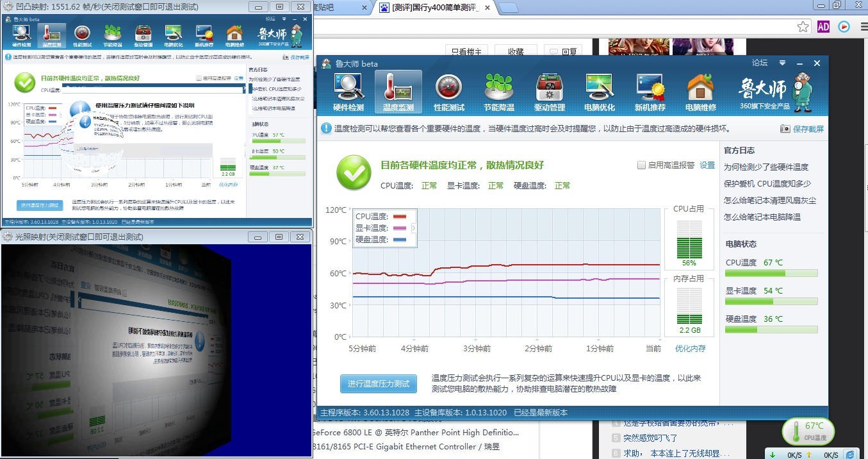The width and height of the screenshot is (868, 459).
Task: Open the 驱动管理 driver management icon
Action: (x=549, y=92)
